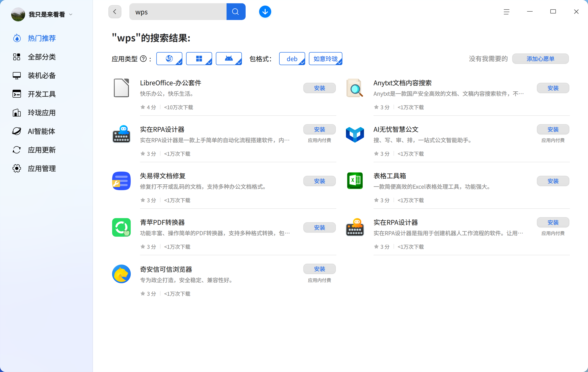Open the Anytxt文档内容搜索 app icon

point(355,88)
